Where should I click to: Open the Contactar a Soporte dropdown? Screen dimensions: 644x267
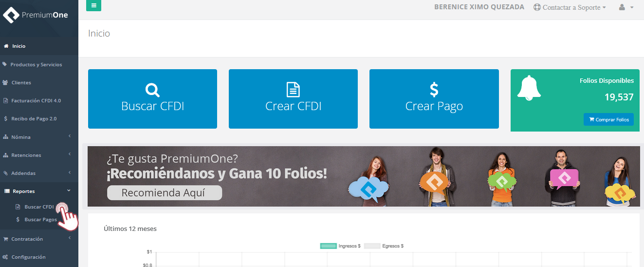tap(570, 7)
